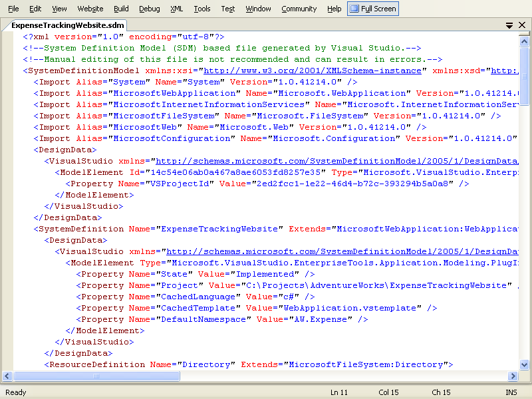Close the ExpenseTrackingWebsite.sdm document with X
This screenshot has height=399, width=532.
(523, 25)
